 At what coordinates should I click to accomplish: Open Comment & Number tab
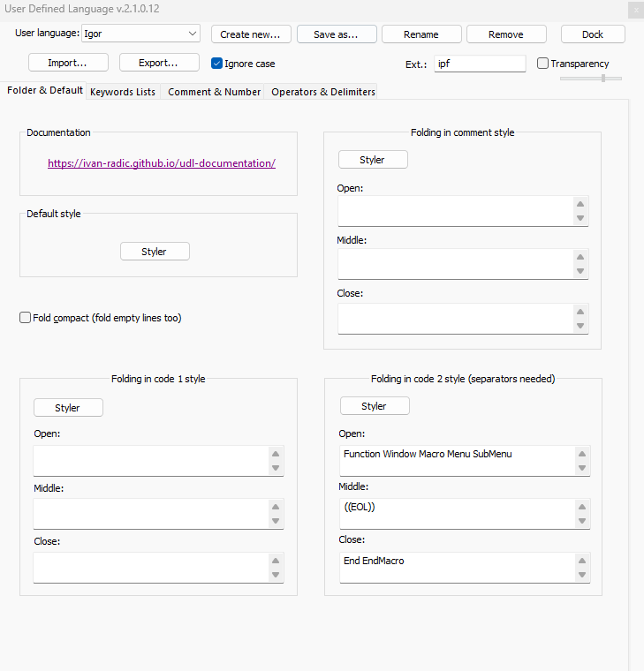214,92
